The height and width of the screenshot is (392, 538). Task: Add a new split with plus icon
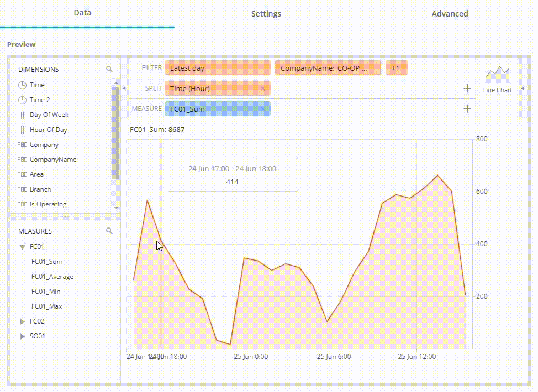[x=467, y=88]
